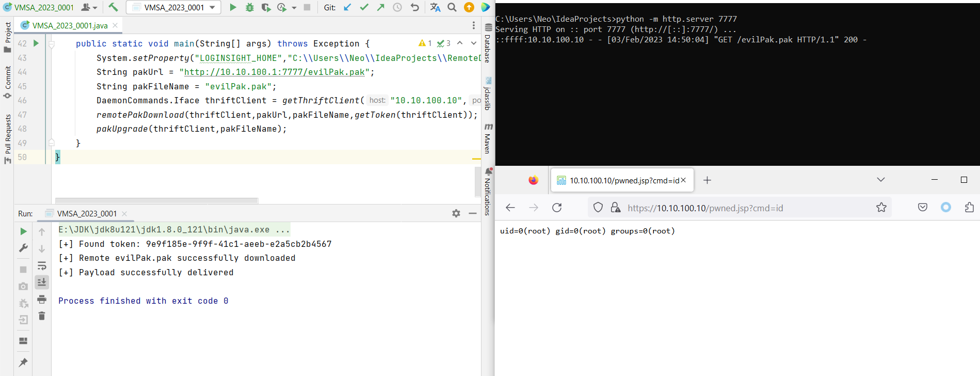
Task: Click the typo indicator showing 3
Action: pos(444,43)
